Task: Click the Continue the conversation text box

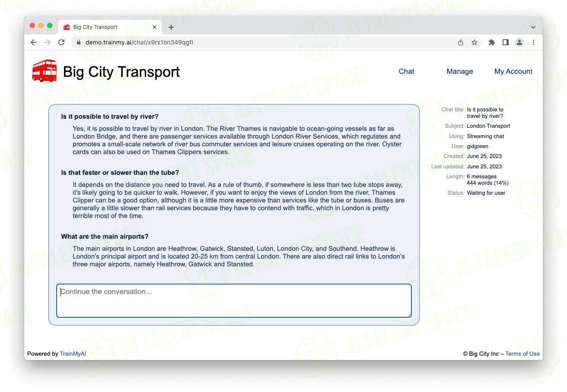Action: point(234,300)
